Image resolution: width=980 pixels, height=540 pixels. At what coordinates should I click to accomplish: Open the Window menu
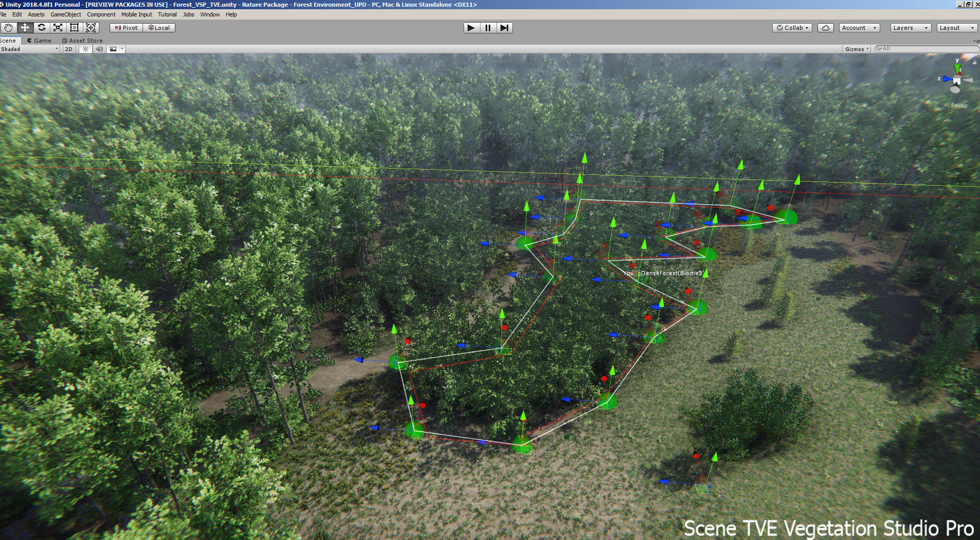(x=210, y=14)
